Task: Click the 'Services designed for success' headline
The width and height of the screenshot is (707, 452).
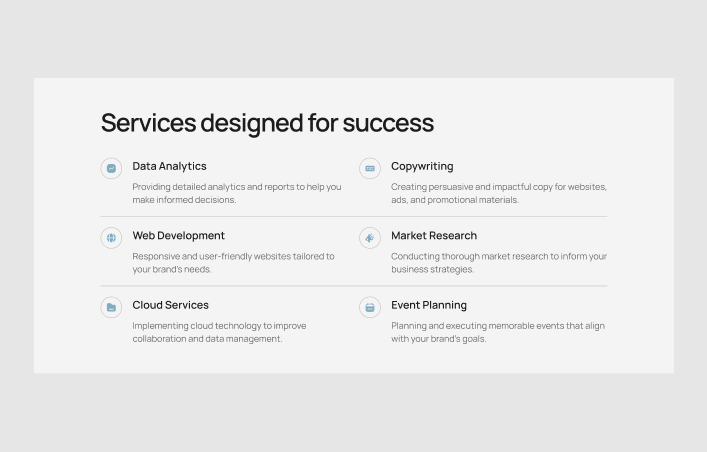Action: click(x=267, y=123)
